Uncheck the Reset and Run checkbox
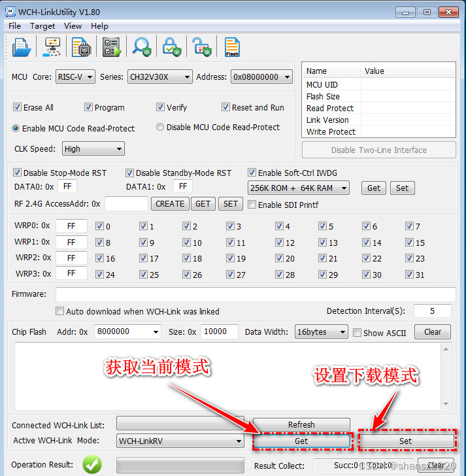The height and width of the screenshot is (476, 466). pos(225,107)
